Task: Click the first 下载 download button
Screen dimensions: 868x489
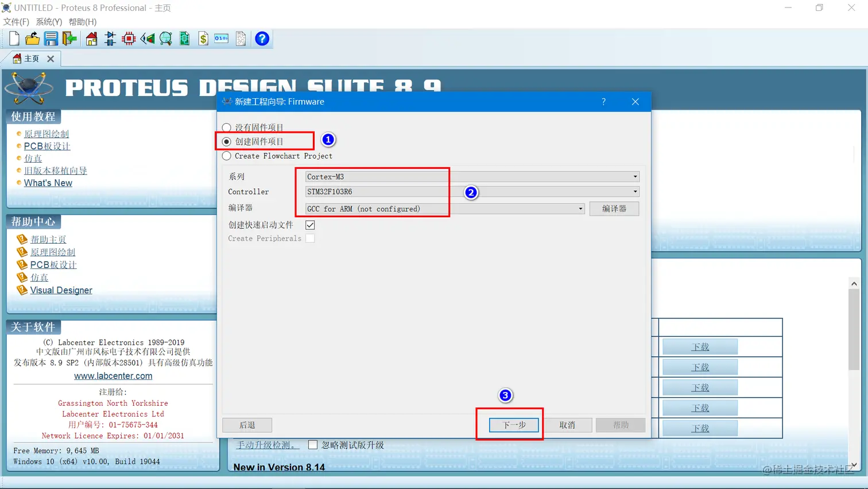Action: [700, 347]
